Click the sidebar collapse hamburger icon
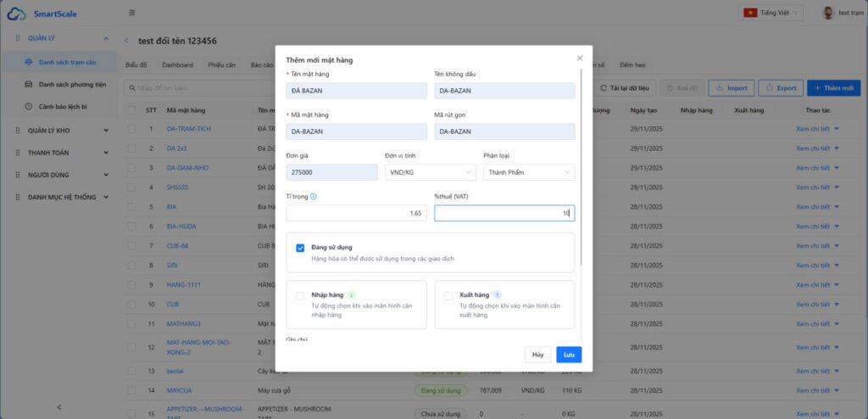Screen dimensions: 868x419 [x=131, y=13]
